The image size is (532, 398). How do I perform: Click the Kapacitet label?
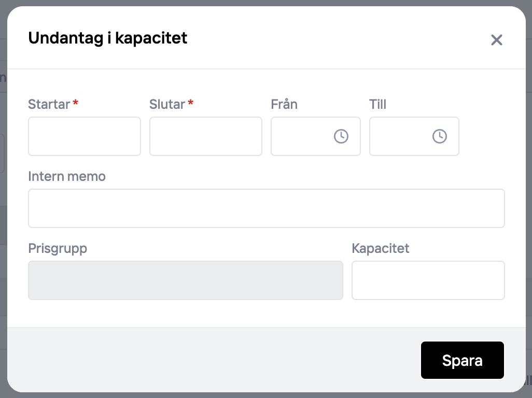pos(381,248)
